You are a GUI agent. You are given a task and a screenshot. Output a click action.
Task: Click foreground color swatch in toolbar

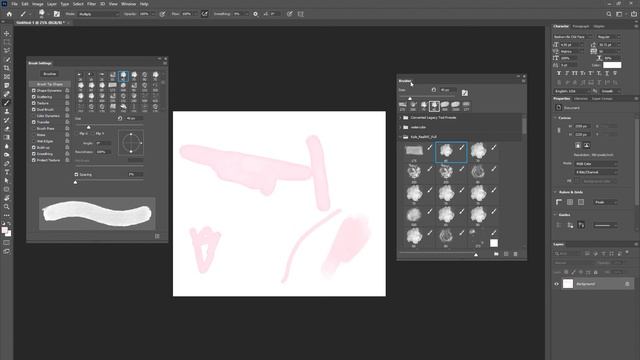[4, 230]
